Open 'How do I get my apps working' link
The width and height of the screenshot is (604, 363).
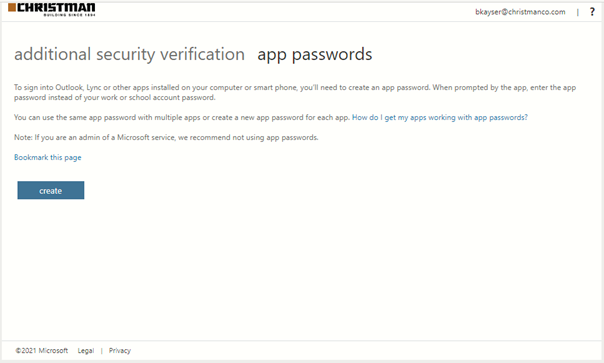click(440, 118)
